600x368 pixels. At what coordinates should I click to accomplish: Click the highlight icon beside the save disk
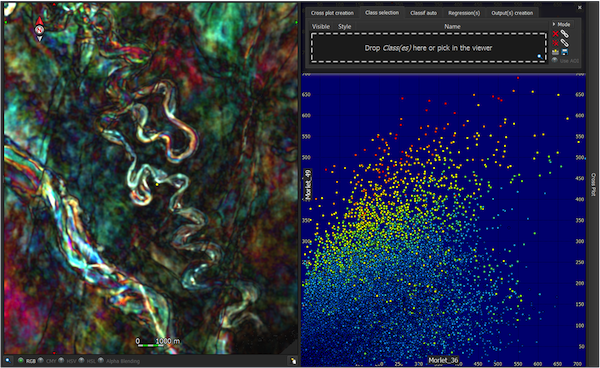(555, 52)
